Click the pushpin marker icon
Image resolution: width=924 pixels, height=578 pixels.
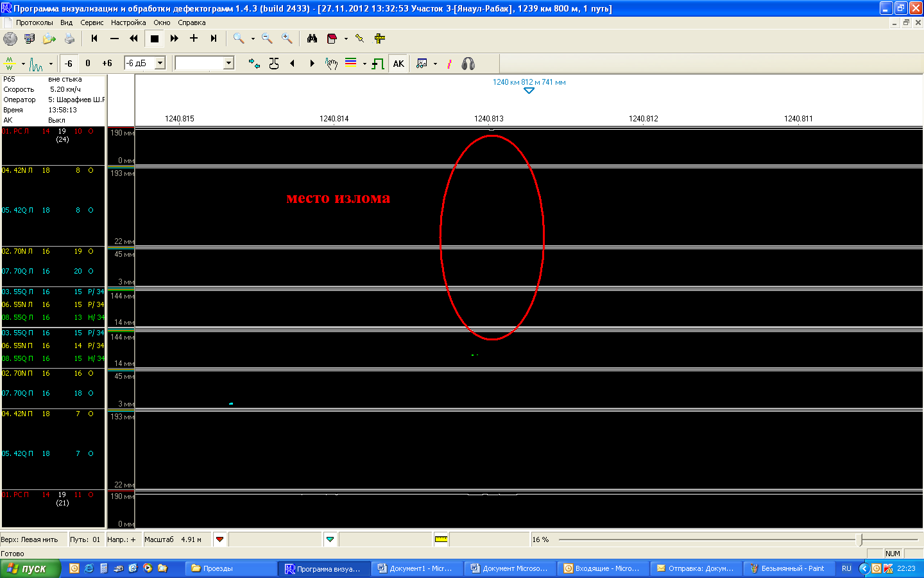pyautogui.click(x=359, y=39)
